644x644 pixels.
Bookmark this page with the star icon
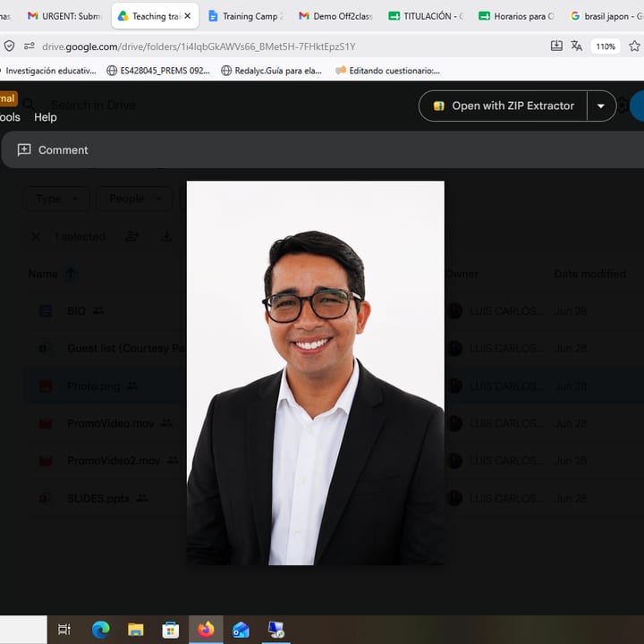click(634, 46)
